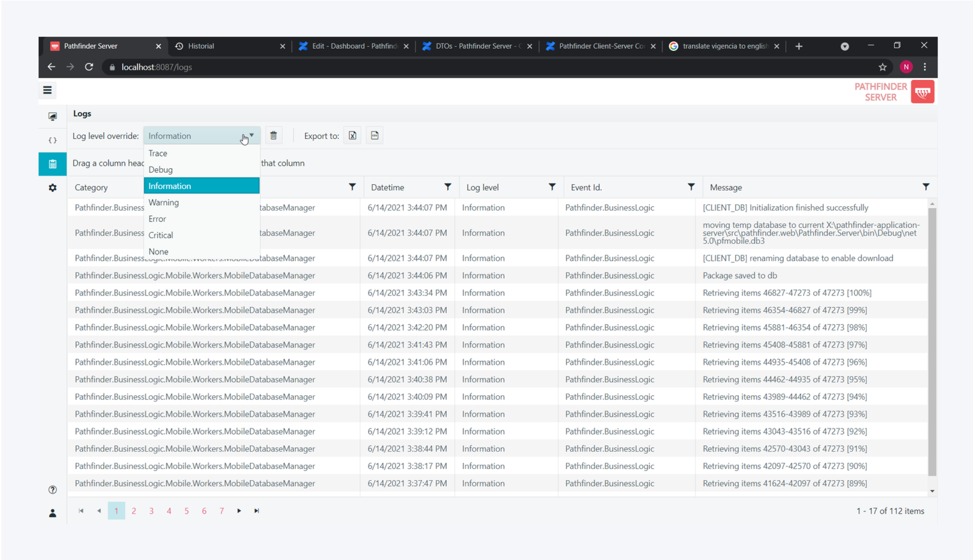Sort by Event Id. column header

click(586, 187)
